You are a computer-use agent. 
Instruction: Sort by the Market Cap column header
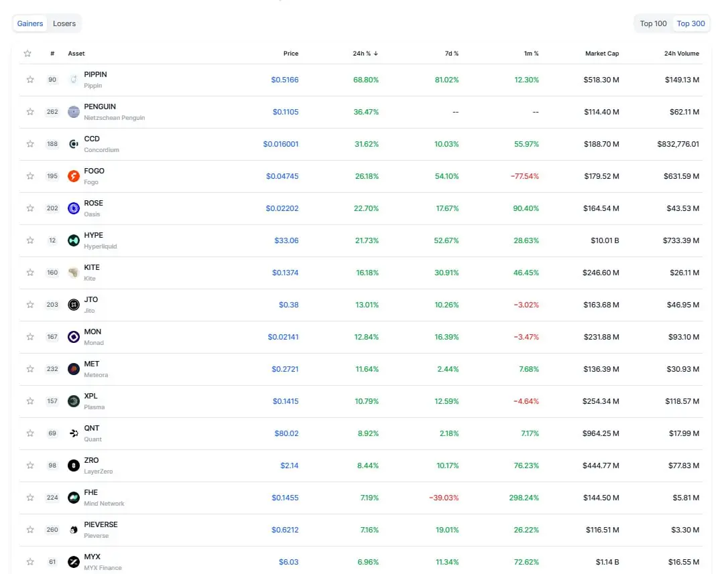click(x=602, y=54)
